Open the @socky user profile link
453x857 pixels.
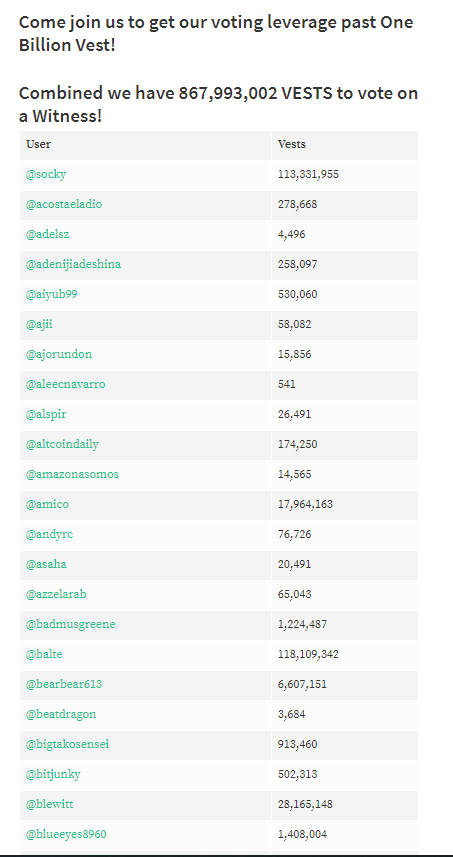46,174
